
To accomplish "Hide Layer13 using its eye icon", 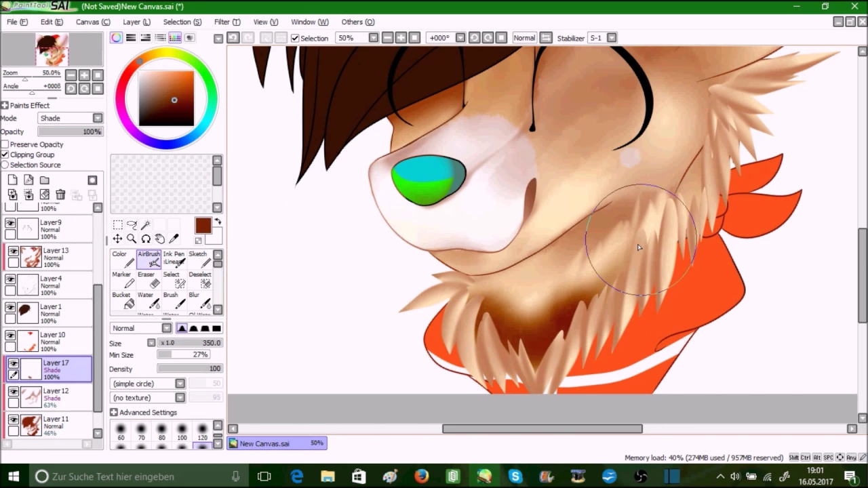I will [13, 251].
